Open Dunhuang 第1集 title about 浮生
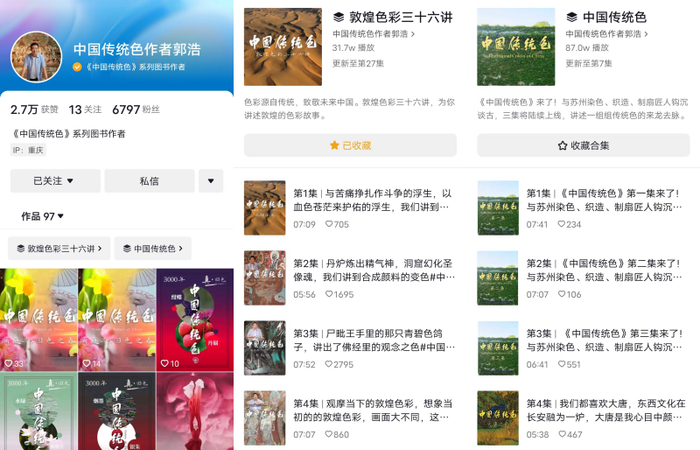 click(x=373, y=200)
